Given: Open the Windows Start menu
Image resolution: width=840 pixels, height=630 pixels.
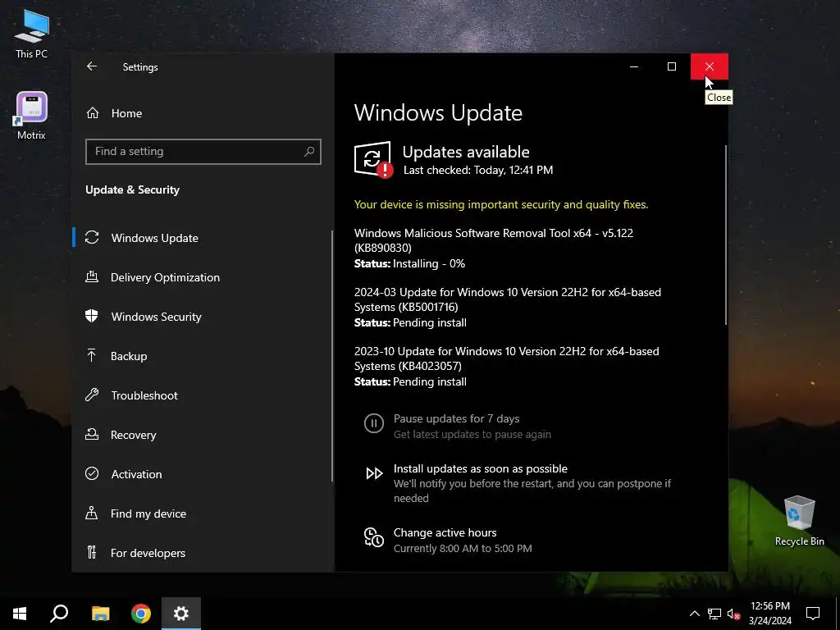Looking at the screenshot, I should pos(20,614).
